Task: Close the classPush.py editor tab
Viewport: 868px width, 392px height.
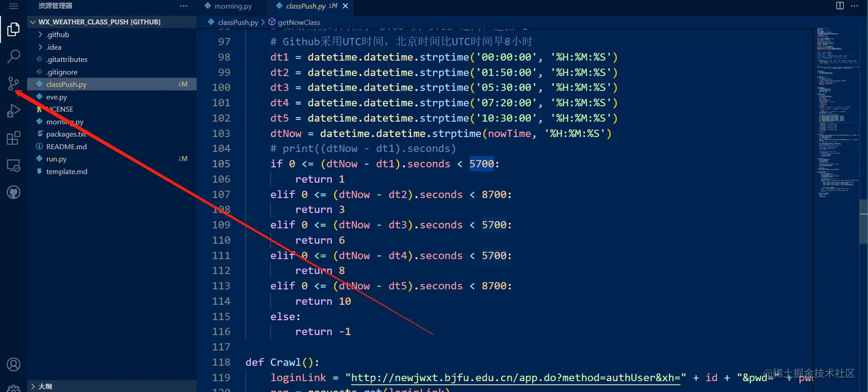Action: tap(344, 6)
